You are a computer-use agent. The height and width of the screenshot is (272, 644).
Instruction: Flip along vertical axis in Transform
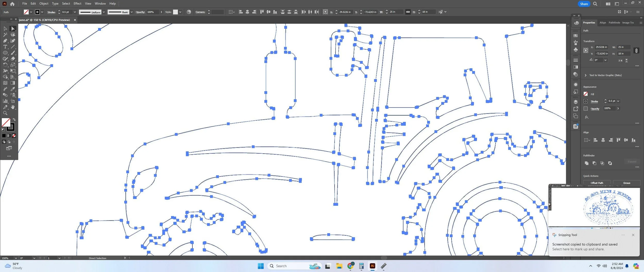(x=626, y=60)
